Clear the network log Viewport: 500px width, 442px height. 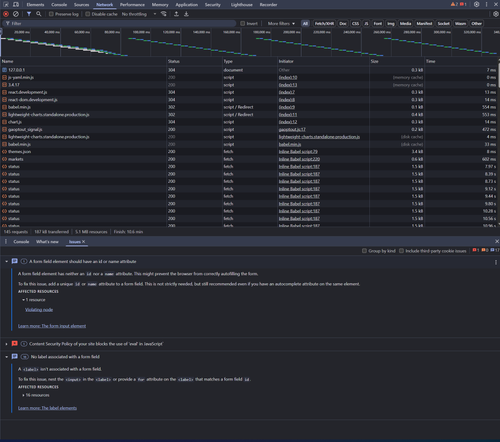(16, 14)
